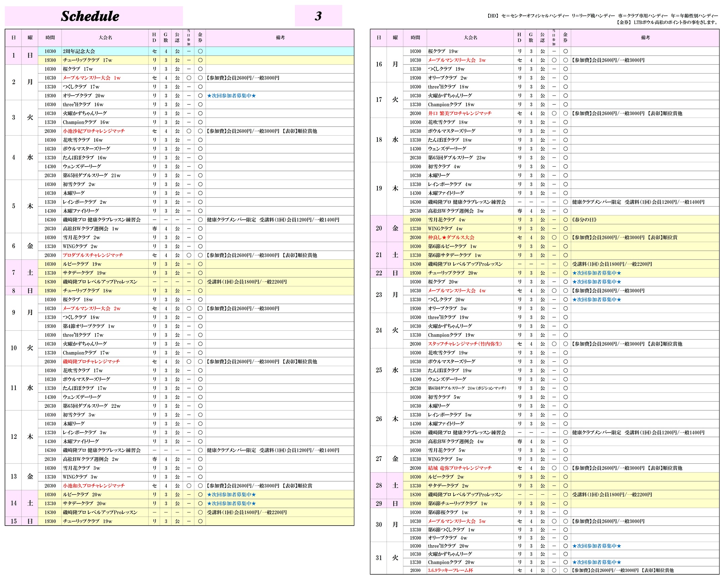728x583 pixels.
Task: Click 結城 竜弥プロチャレンジマッチ event
Action: [x=459, y=468]
